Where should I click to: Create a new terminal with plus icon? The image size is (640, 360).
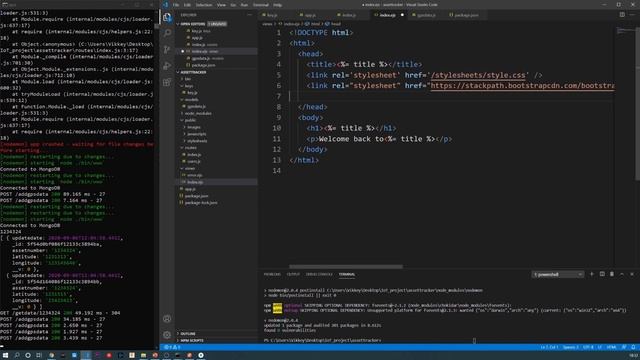[592, 274]
